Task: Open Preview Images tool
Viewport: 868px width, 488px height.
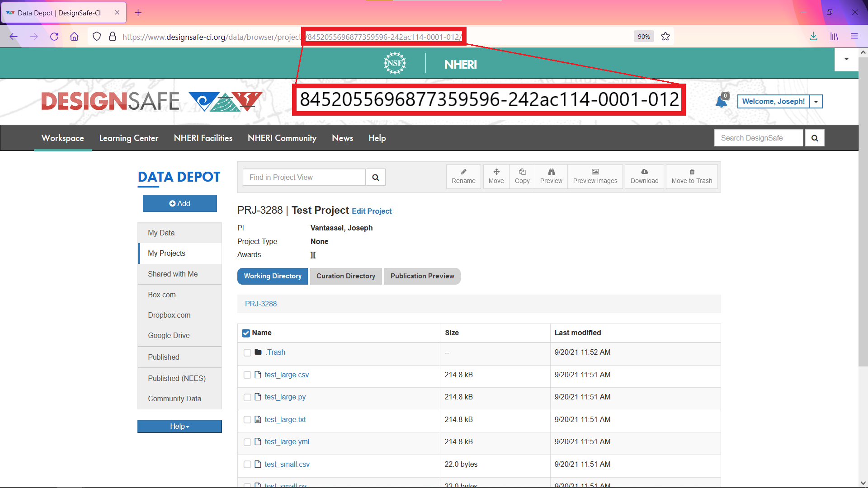Action: 595,177
